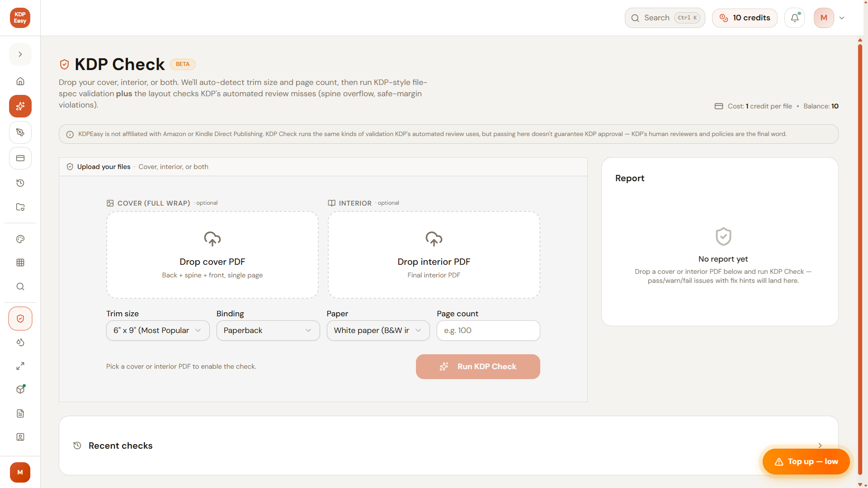Select the sparkle AI generator sidebar icon
The width and height of the screenshot is (868, 488).
(x=20, y=106)
